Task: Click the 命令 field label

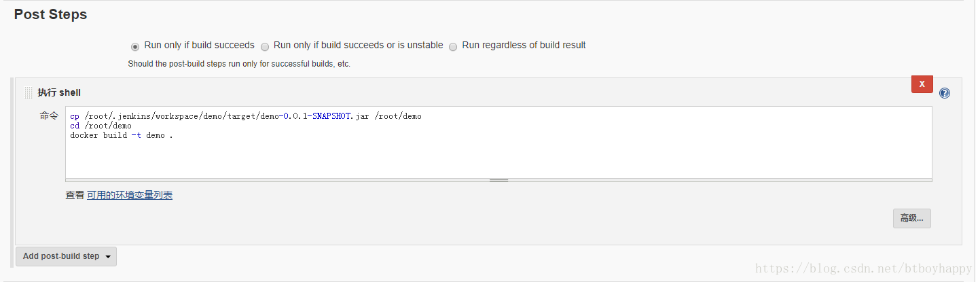Action: click(49, 116)
